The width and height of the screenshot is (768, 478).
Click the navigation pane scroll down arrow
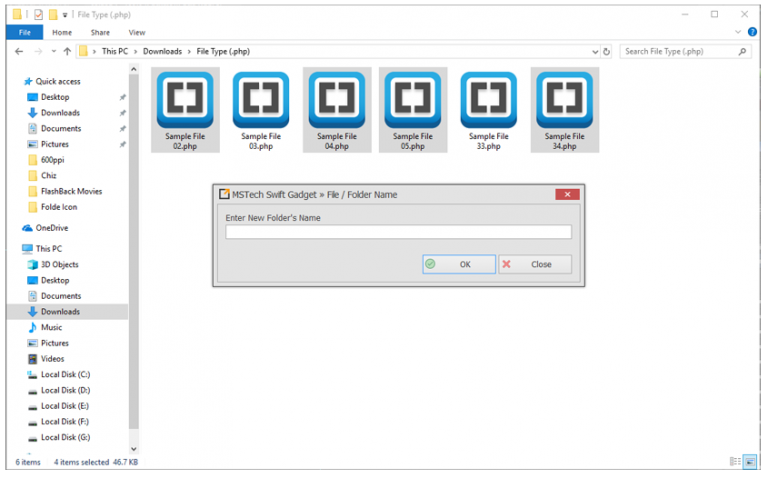[x=134, y=449]
